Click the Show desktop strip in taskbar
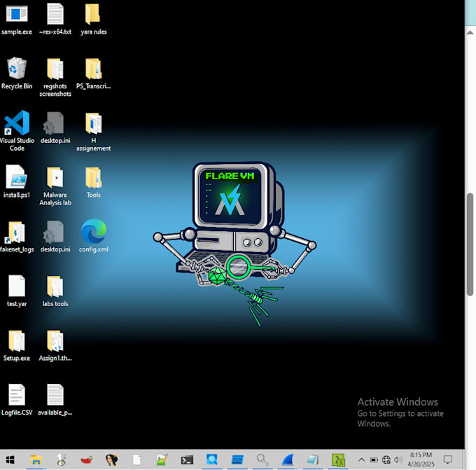Viewport: 476px width, 470px height. coord(463,460)
